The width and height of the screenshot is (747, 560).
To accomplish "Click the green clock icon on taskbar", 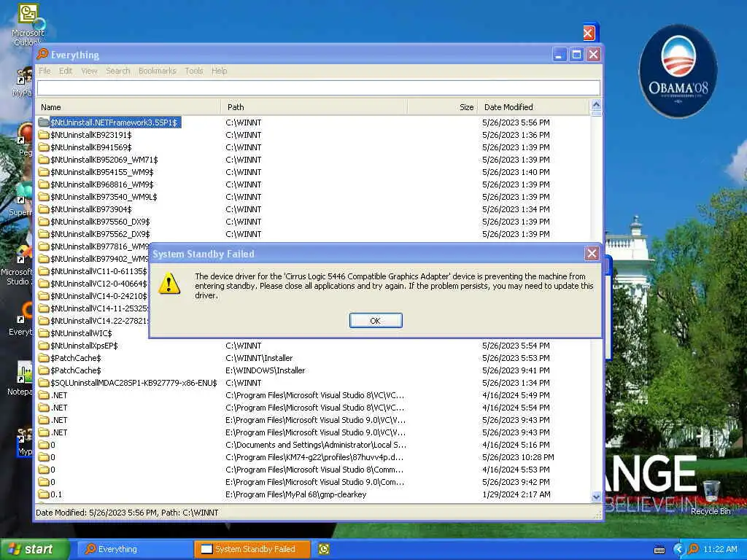I will (x=324, y=549).
